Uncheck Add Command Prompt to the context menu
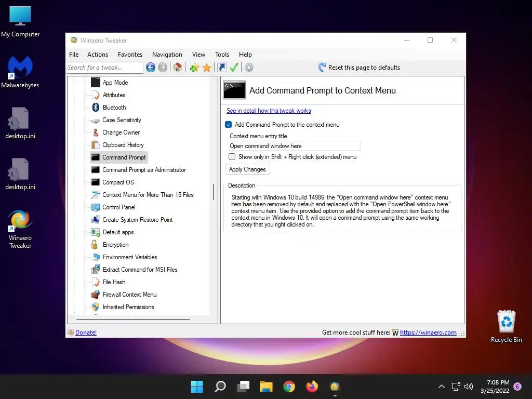Screen dimensions: 532x399 pyautogui.click(x=229, y=125)
